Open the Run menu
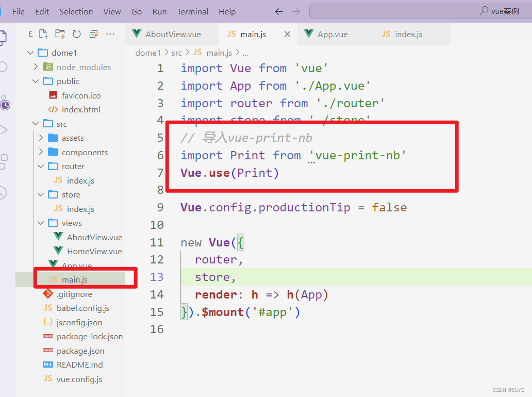 pos(159,11)
